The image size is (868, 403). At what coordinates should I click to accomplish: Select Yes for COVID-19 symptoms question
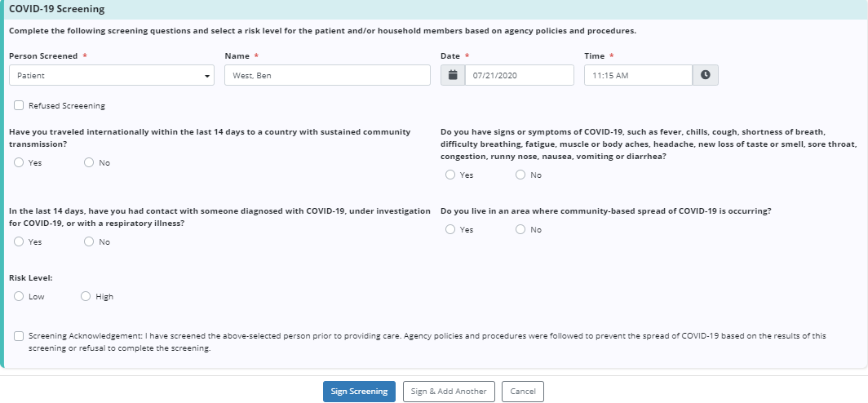tap(450, 175)
